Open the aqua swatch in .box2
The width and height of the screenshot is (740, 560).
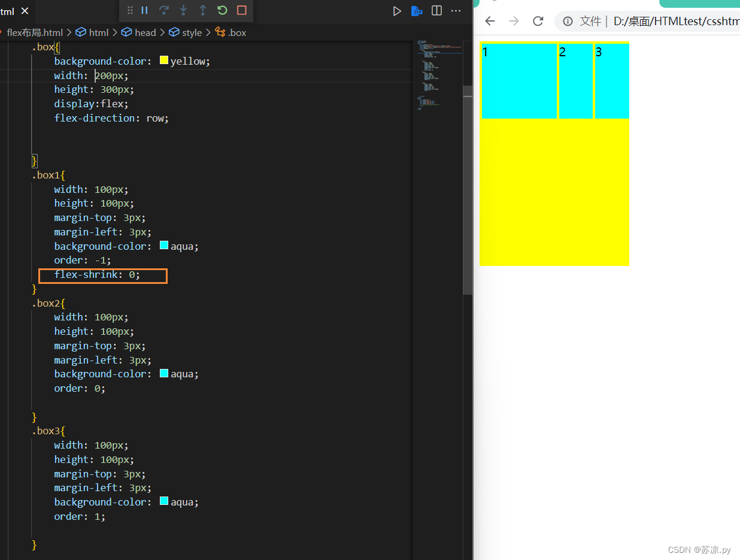[164, 373]
